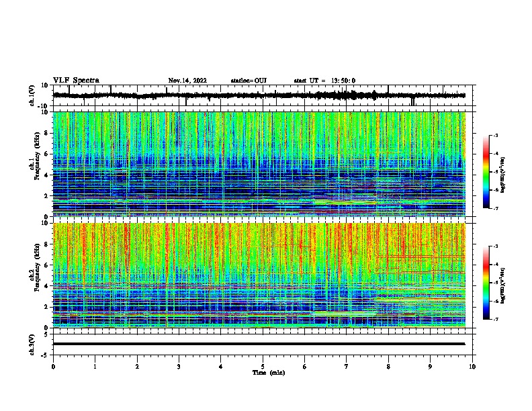Image resolution: width=532 pixels, height=411 pixels.
Task: Click the '4' tick on the time axis
Action: (x=221, y=367)
